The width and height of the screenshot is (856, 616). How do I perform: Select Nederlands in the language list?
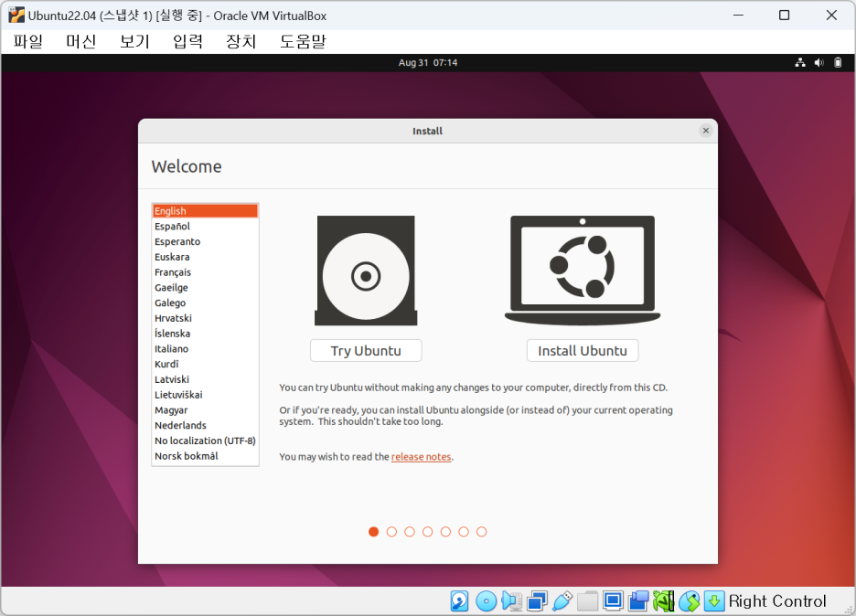tap(205, 425)
